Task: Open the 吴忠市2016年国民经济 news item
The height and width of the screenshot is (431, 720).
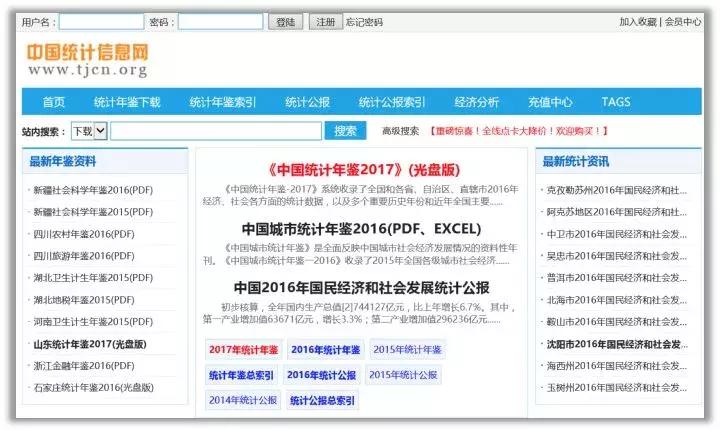Action: [616, 256]
